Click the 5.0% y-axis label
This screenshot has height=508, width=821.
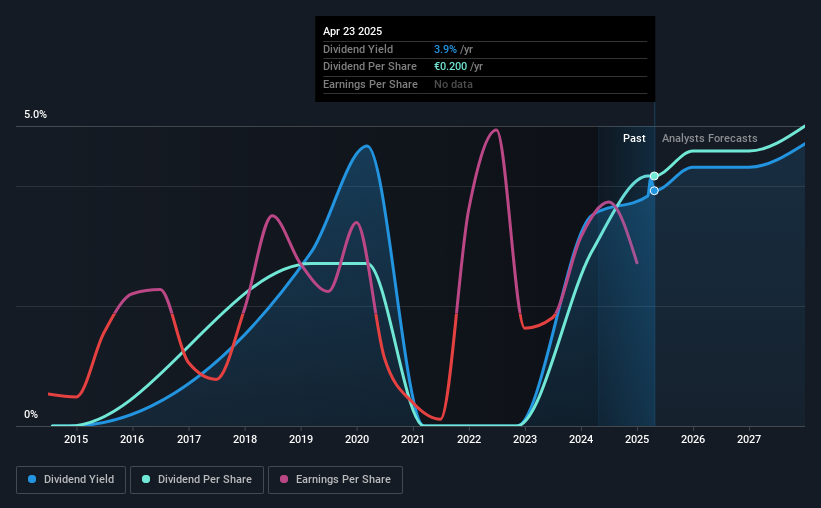click(x=35, y=115)
